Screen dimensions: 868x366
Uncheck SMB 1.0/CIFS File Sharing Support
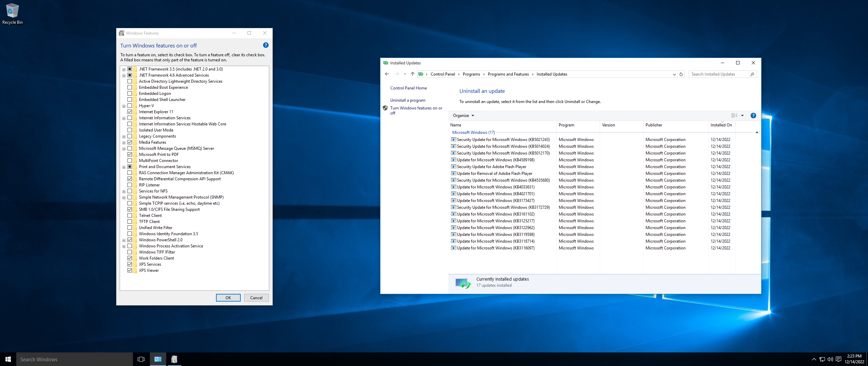130,209
